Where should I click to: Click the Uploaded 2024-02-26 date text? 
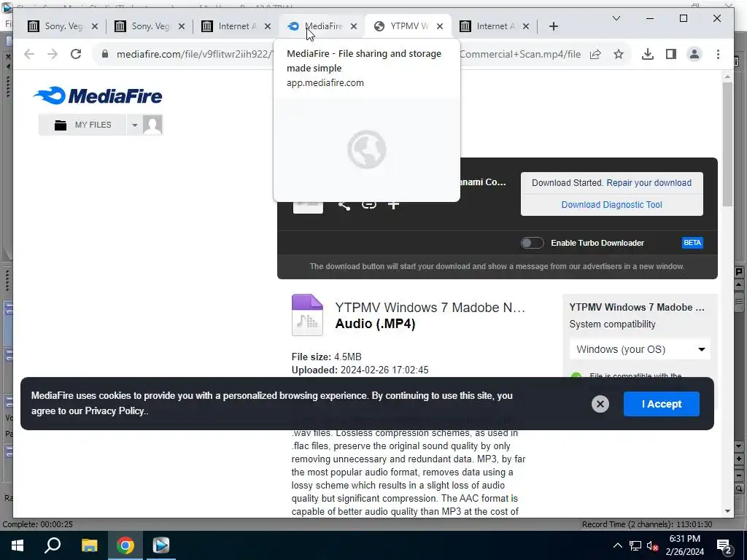click(x=360, y=370)
